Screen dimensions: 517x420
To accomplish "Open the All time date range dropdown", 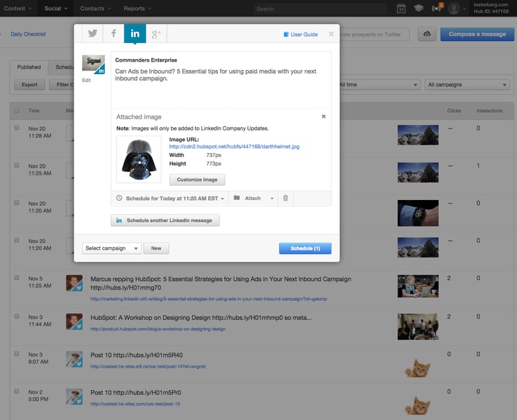I will tap(379, 85).
